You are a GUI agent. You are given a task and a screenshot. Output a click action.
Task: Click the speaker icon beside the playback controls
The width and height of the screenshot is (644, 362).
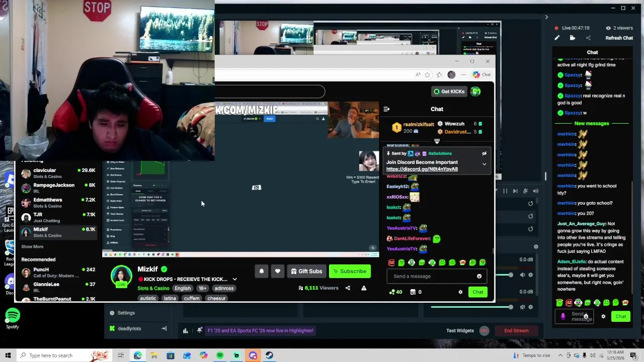click(x=535, y=191)
